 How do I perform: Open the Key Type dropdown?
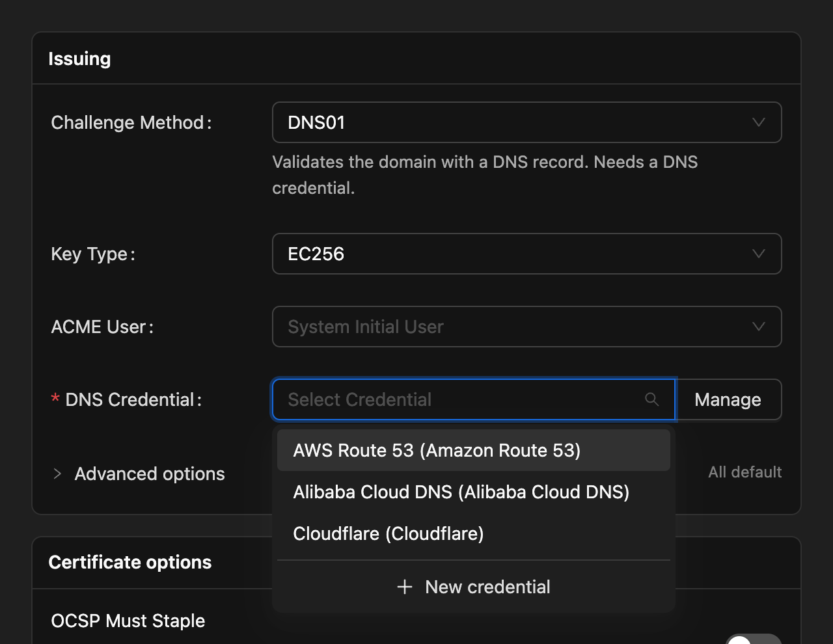click(x=526, y=254)
